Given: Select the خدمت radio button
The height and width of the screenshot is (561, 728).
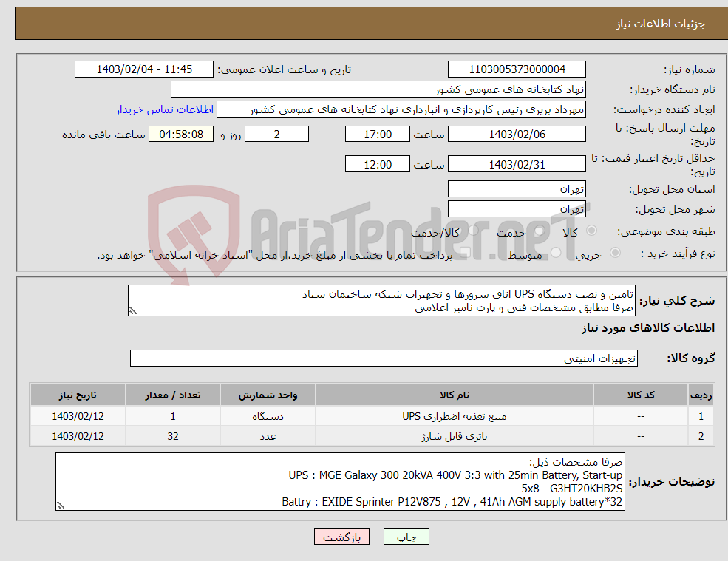Looking at the screenshot, I should pos(539,231).
